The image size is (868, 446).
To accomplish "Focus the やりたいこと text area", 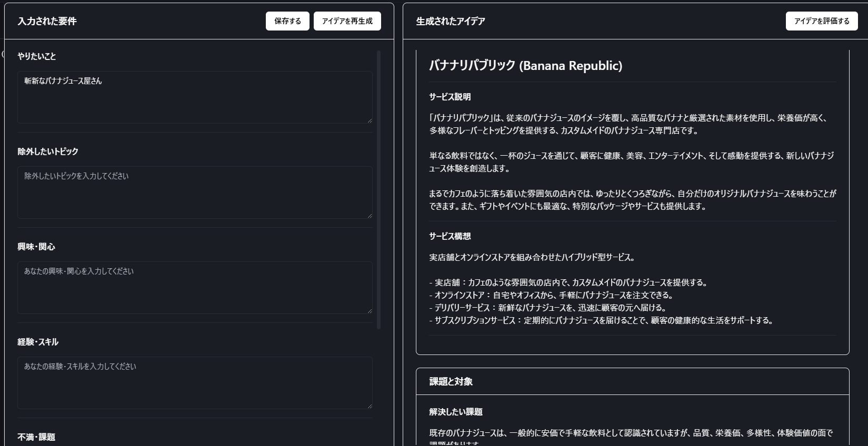I will click(x=195, y=97).
